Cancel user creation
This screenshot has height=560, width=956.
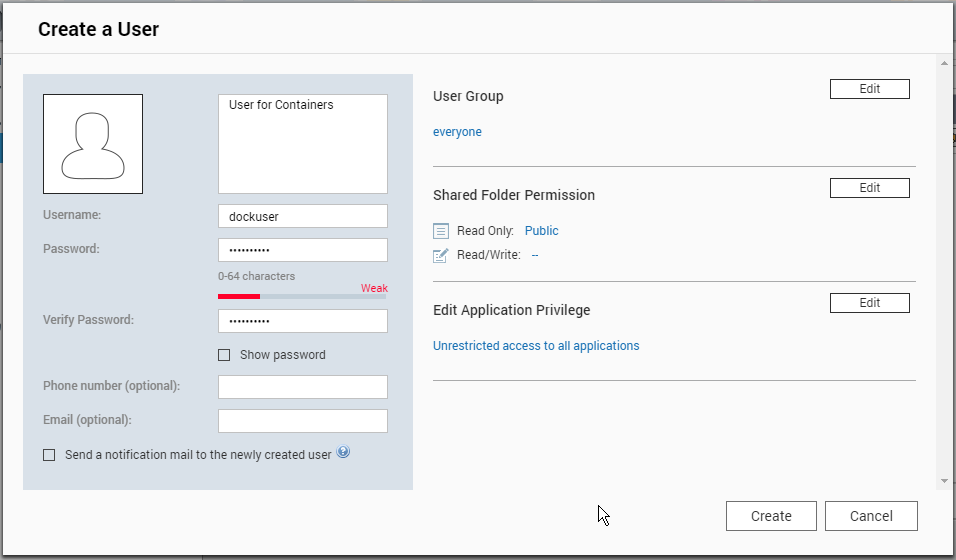[x=871, y=516]
